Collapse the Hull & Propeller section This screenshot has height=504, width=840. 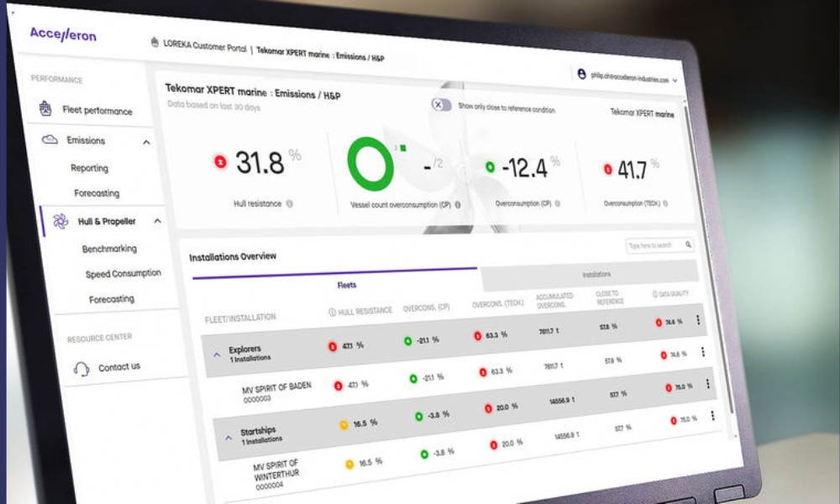pos(157,222)
